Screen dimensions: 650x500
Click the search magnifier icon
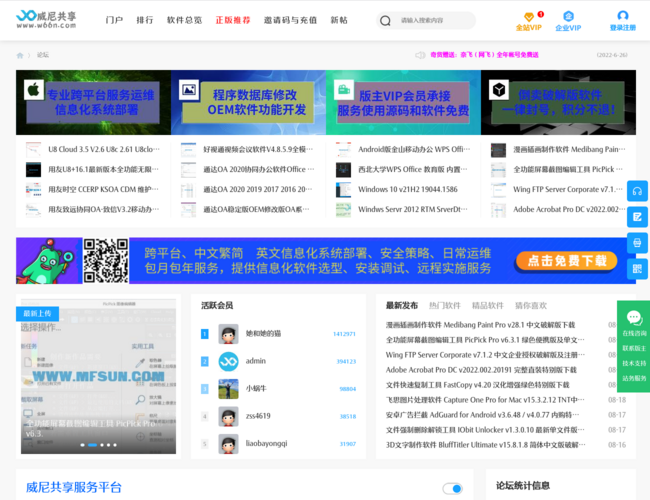pos(385,20)
